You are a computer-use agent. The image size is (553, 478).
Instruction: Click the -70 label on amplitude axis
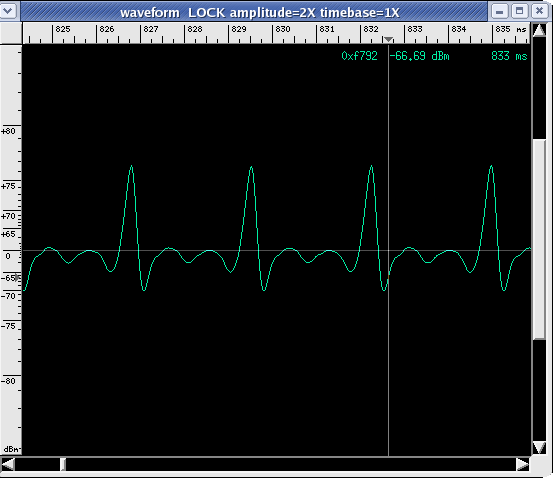click(x=8, y=296)
